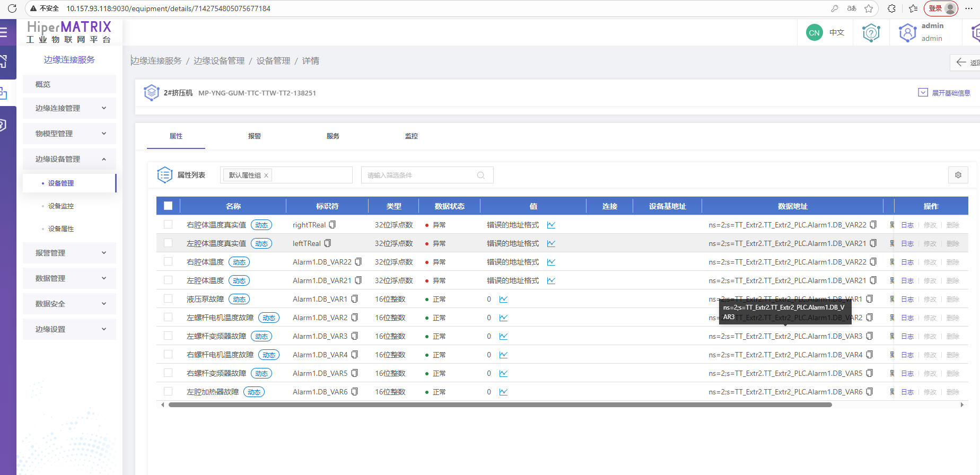This screenshot has width=980, height=475.
Task: Toggle the select-all checkbox in table header
Action: coord(168,206)
